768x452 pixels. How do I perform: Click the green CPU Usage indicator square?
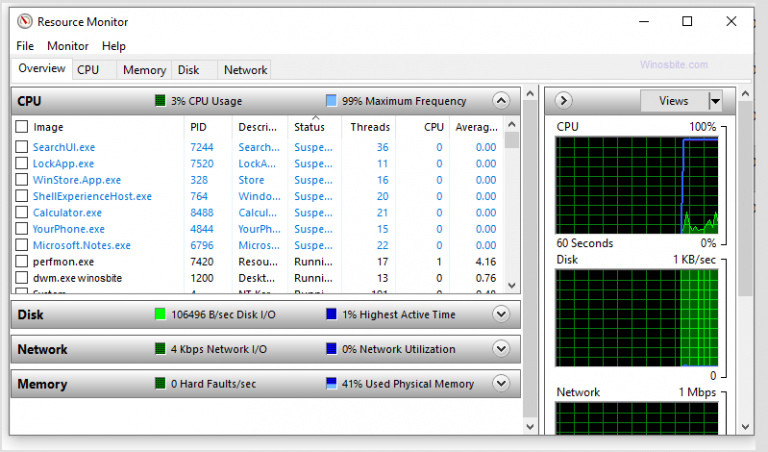pos(160,101)
